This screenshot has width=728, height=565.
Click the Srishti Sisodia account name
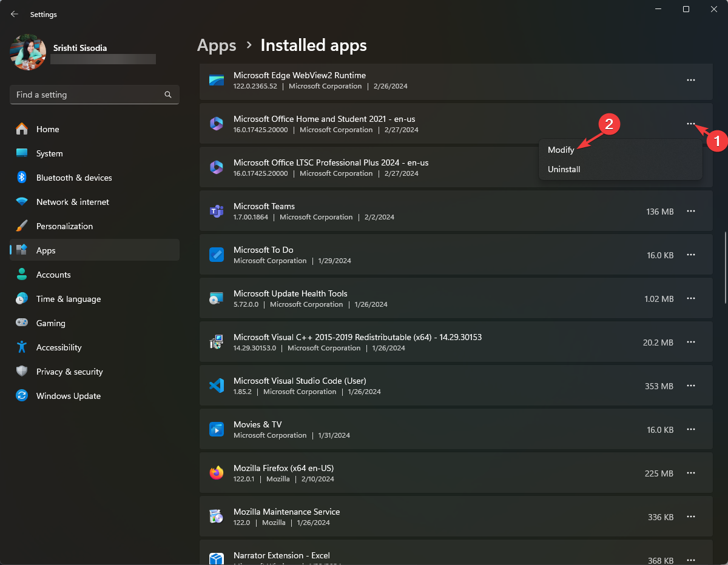coord(79,48)
